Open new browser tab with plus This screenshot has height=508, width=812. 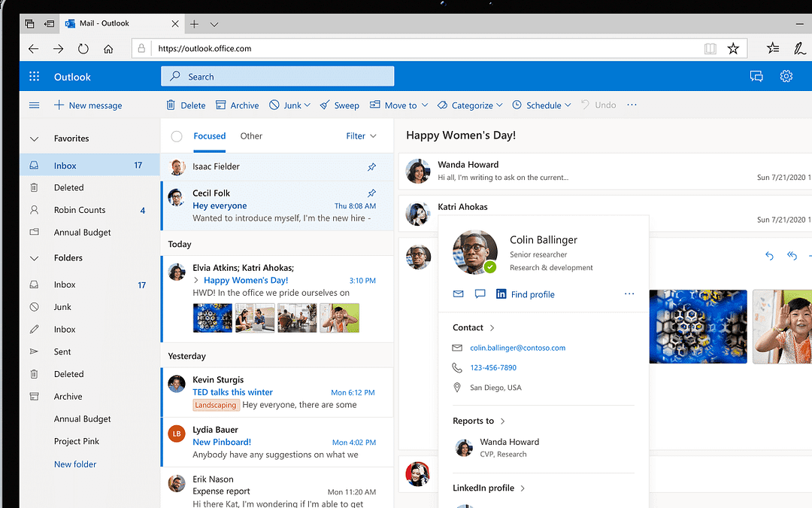click(194, 24)
